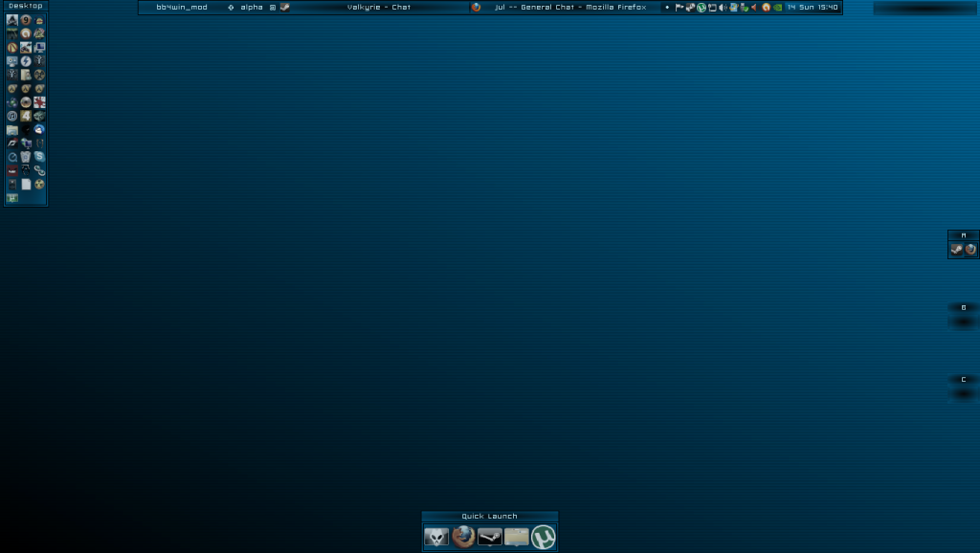Open iTunes icon in the Desktop panel
This screenshot has width=980, height=553.
(x=12, y=116)
